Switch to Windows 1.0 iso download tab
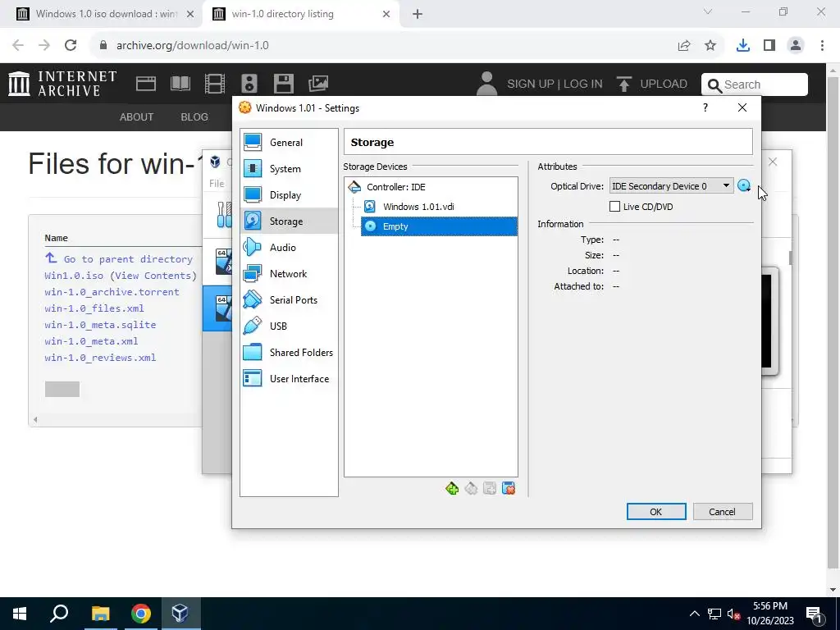 coord(104,14)
